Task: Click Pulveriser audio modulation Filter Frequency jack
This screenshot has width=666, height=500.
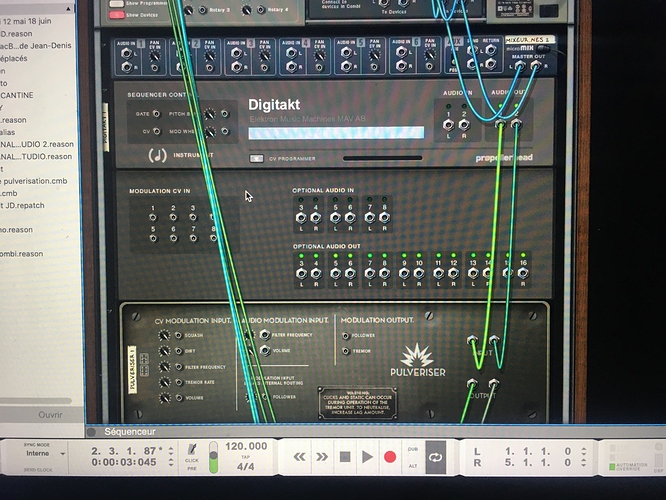Action: pos(265,335)
